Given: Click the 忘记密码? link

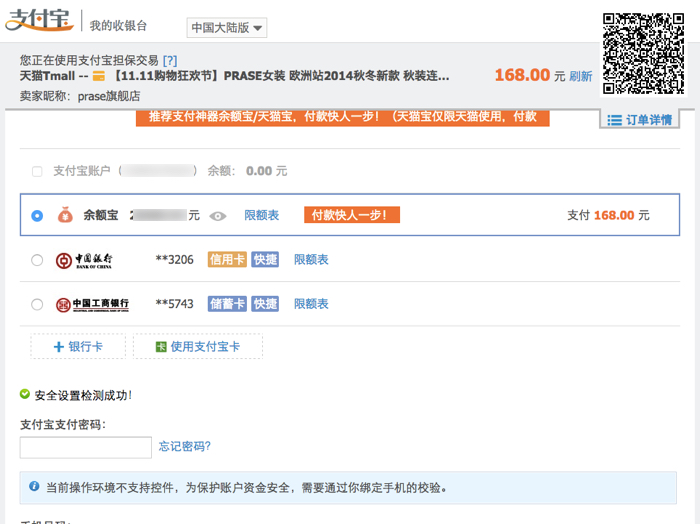Looking at the screenshot, I should [x=185, y=446].
